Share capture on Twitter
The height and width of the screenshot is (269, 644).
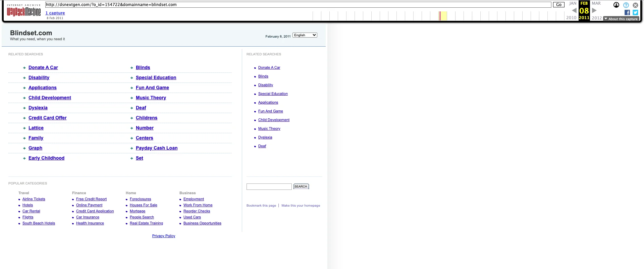(635, 12)
